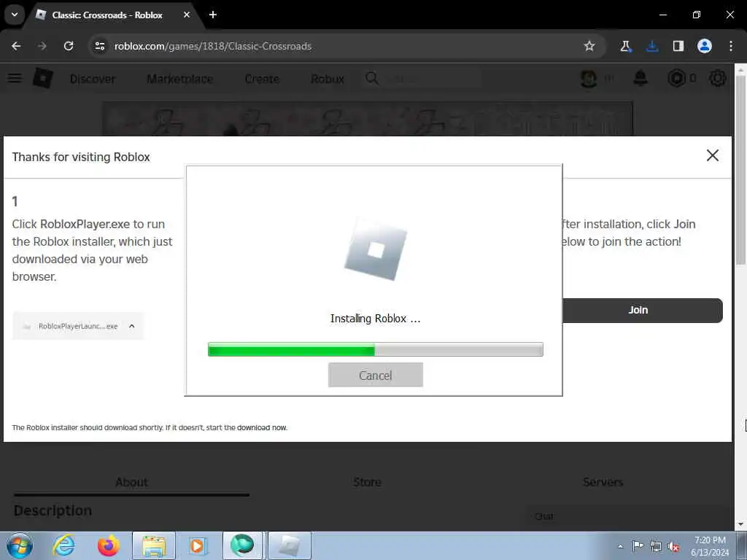Switch to the Store tab
This screenshot has height=560, width=747.
coord(368,482)
